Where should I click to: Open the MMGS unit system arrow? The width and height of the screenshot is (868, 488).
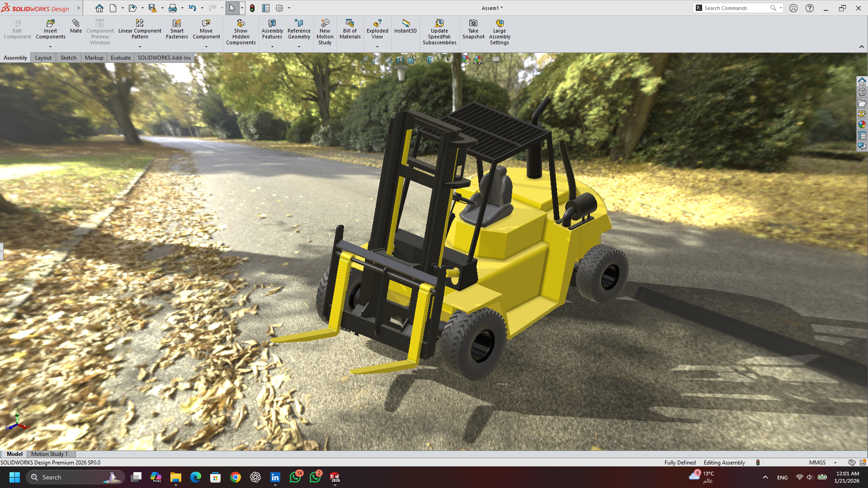835,463
